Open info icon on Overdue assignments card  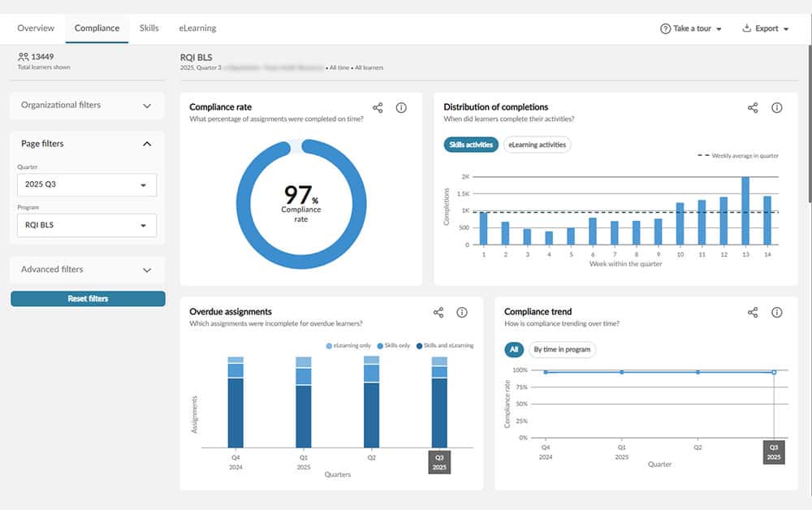(x=462, y=313)
